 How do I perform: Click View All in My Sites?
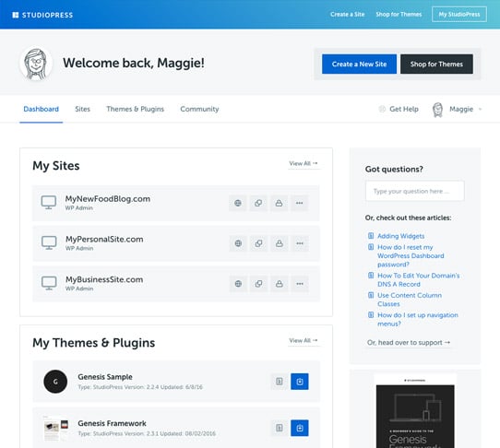[304, 163]
